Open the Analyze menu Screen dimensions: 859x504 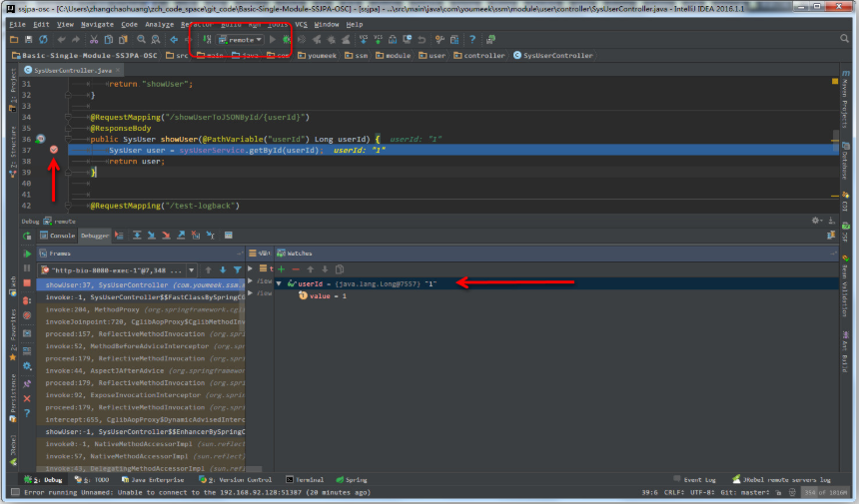[160, 25]
